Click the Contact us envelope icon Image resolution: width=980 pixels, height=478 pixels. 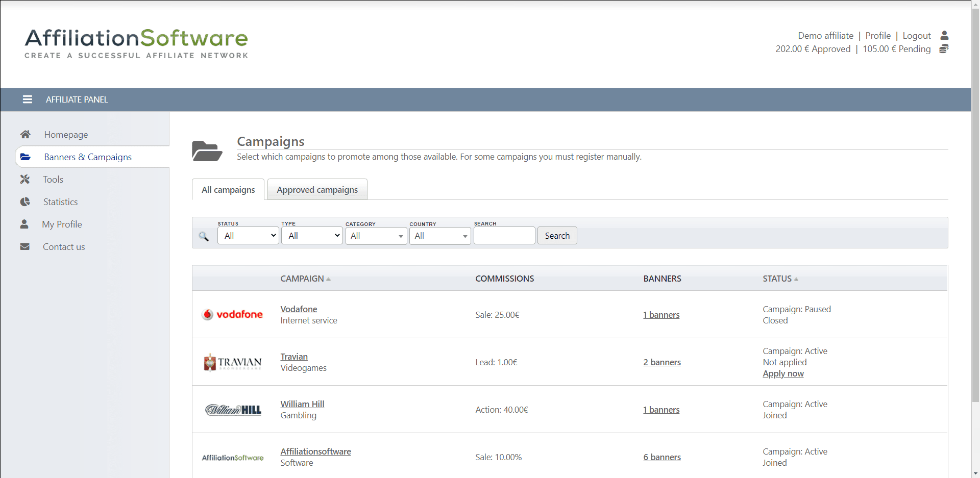(x=24, y=246)
